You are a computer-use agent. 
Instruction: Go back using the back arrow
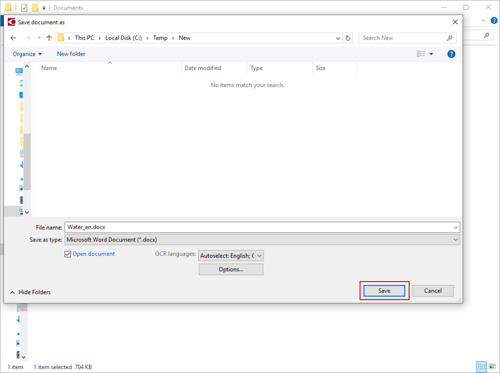[13, 38]
